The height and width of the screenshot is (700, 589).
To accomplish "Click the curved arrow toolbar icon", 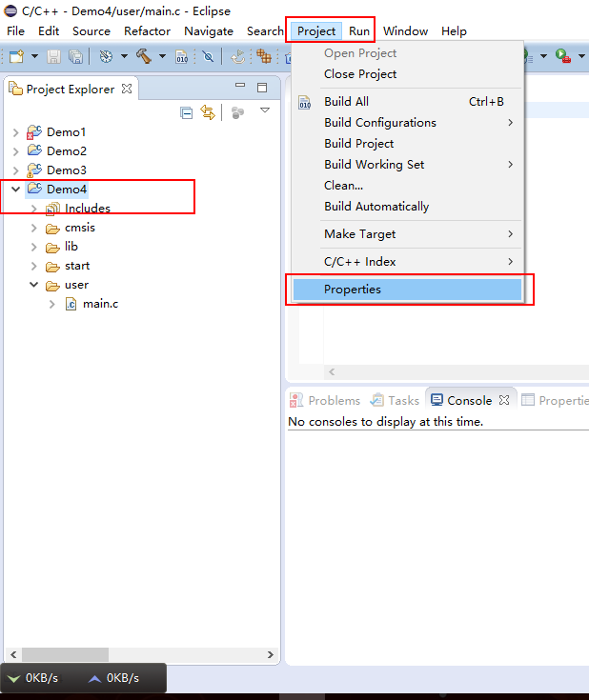I will click(x=237, y=57).
